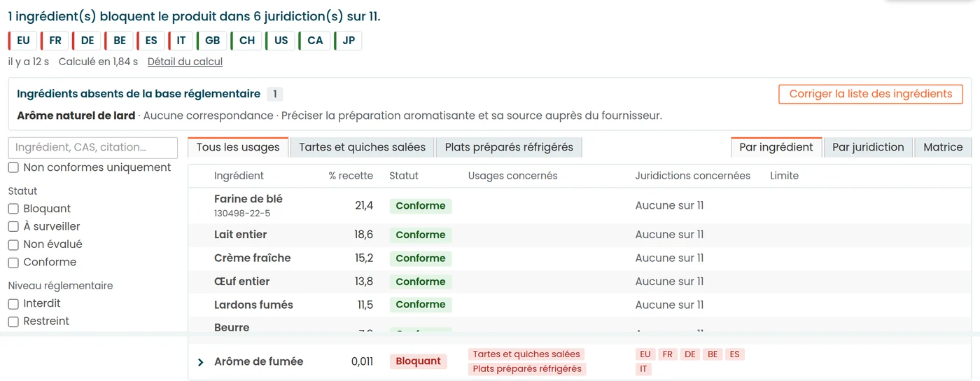The image size is (980, 381).
Task: Click the Statut column header
Action: [404, 176]
